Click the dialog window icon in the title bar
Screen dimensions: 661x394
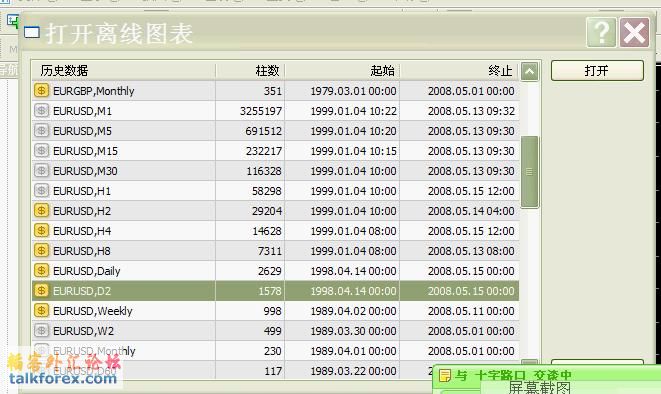coord(32,32)
